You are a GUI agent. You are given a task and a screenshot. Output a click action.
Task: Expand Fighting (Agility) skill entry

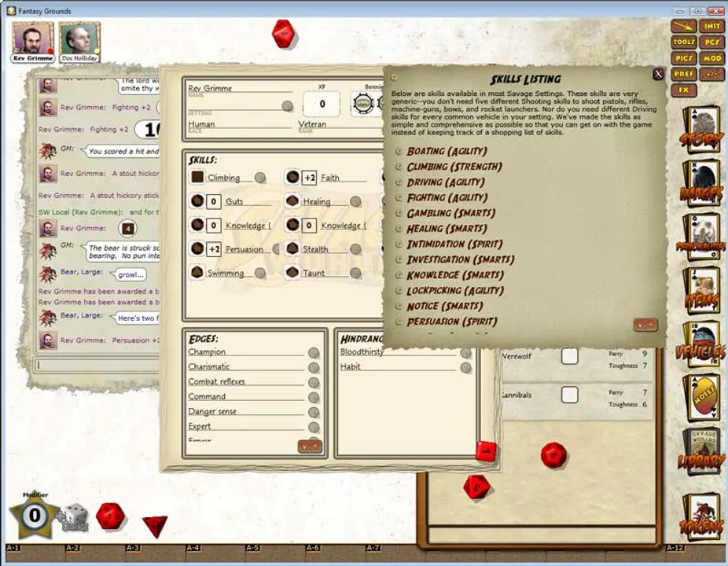(399, 198)
